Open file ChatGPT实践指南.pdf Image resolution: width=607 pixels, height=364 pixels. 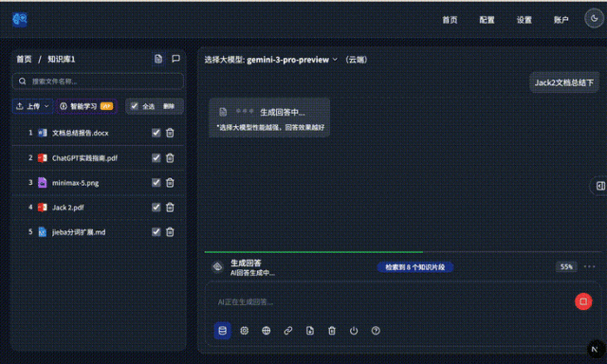point(84,157)
